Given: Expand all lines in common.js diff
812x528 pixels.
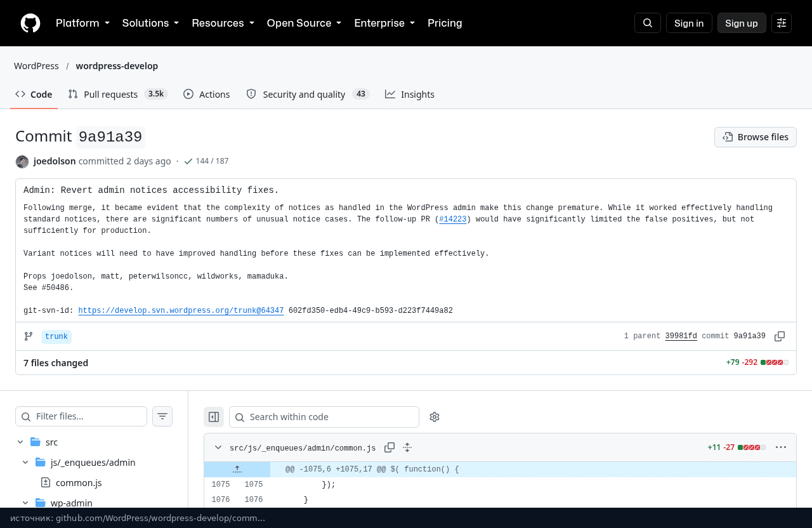Looking at the screenshot, I should [407, 447].
